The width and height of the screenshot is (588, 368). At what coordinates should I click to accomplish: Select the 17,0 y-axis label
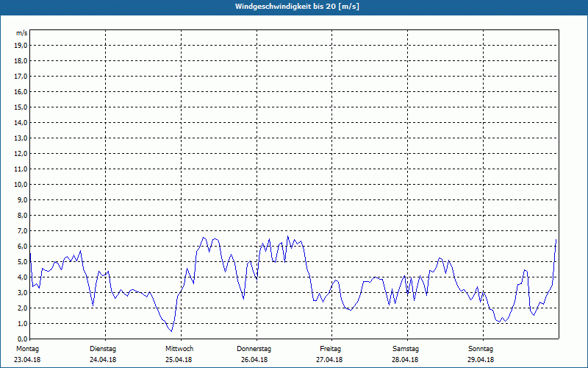click(x=21, y=77)
